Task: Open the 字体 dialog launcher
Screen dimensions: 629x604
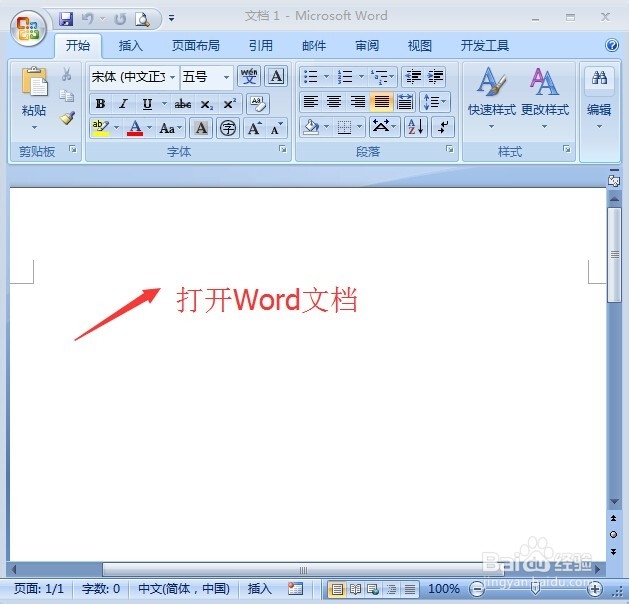Action: click(283, 149)
